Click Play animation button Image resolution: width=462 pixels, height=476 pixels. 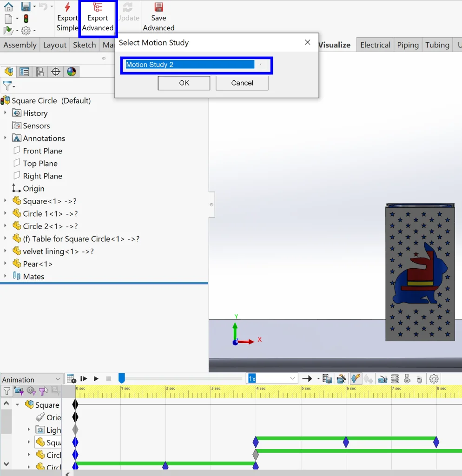(x=96, y=378)
